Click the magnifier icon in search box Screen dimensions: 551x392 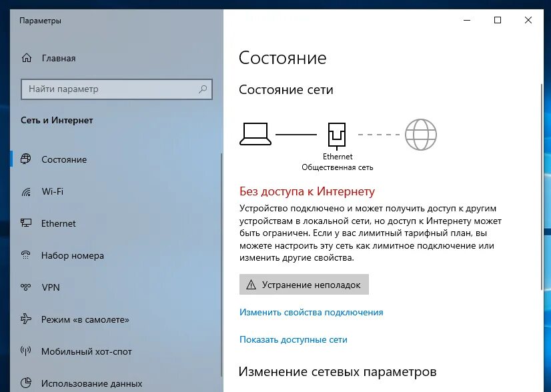pos(203,89)
